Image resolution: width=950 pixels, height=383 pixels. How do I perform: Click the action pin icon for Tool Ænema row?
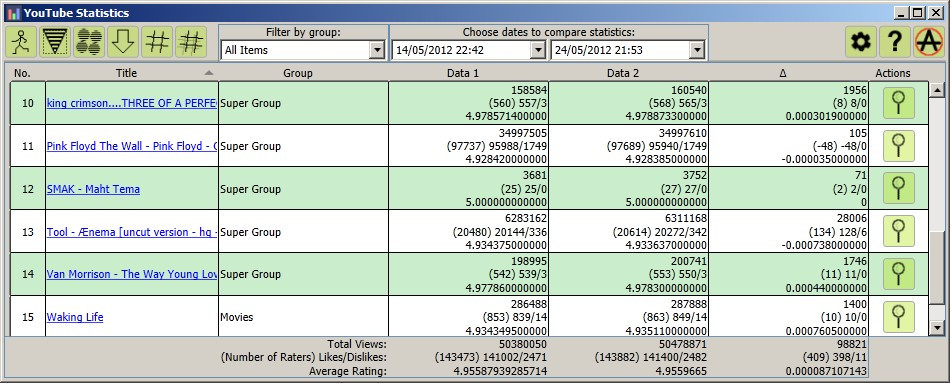(x=899, y=231)
